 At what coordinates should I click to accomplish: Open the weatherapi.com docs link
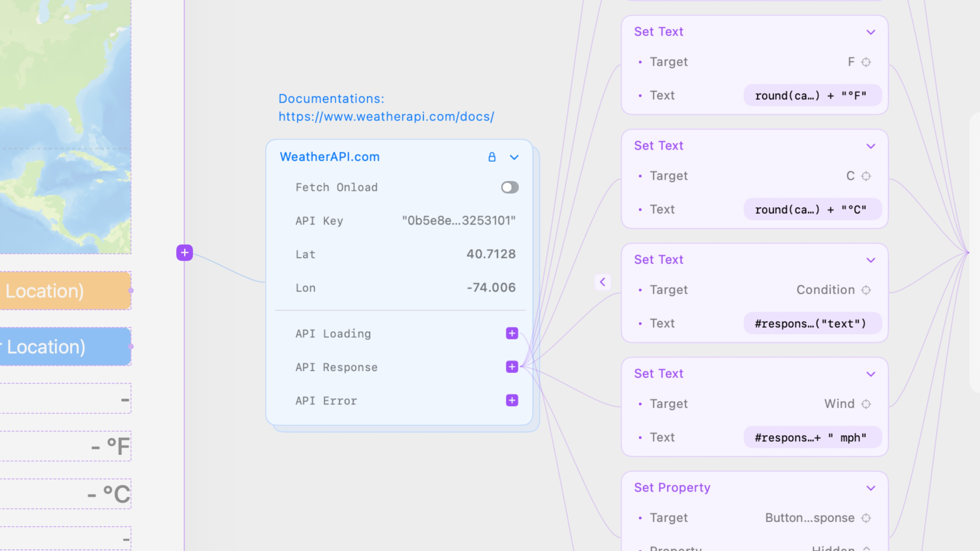pos(386,117)
